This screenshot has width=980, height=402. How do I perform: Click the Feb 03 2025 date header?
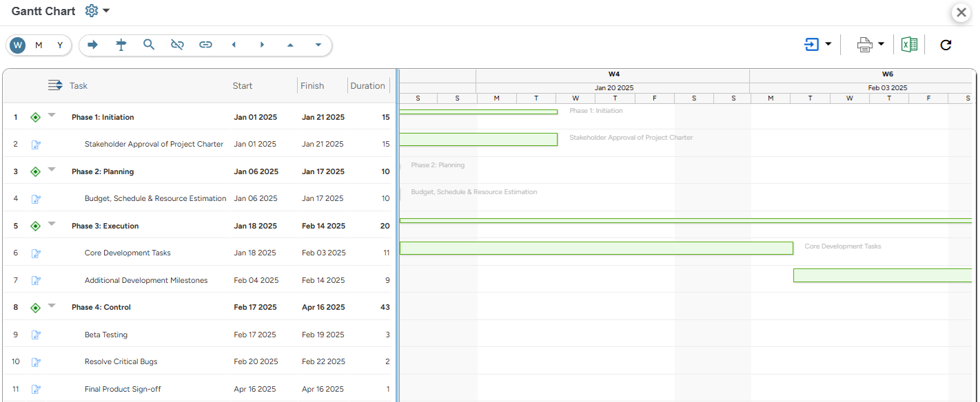888,87
